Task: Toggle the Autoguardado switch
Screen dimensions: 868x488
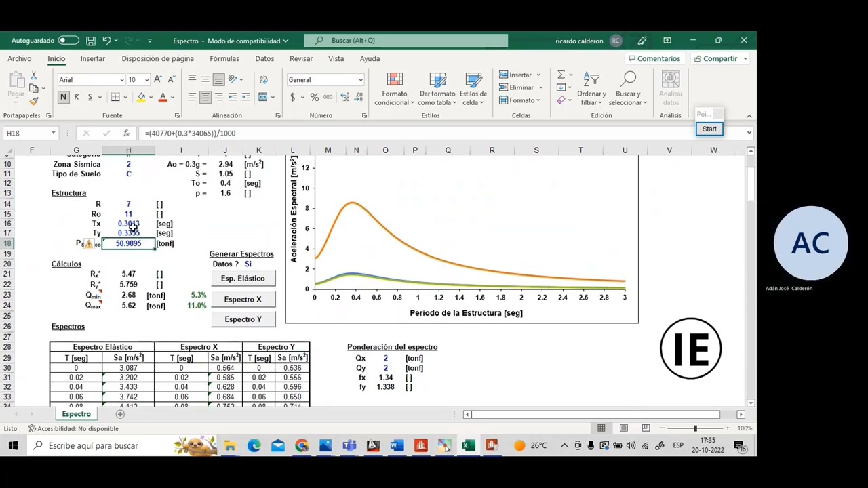Action: point(68,41)
